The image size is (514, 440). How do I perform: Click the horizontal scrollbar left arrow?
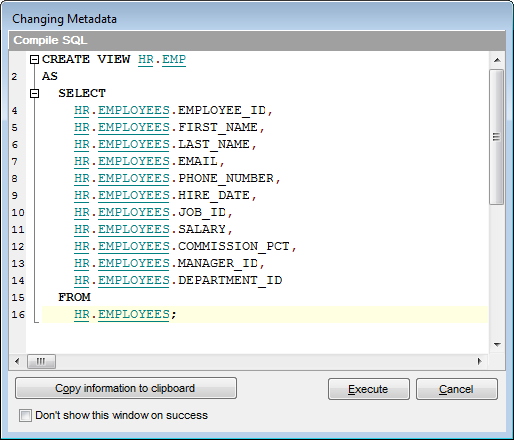17,361
